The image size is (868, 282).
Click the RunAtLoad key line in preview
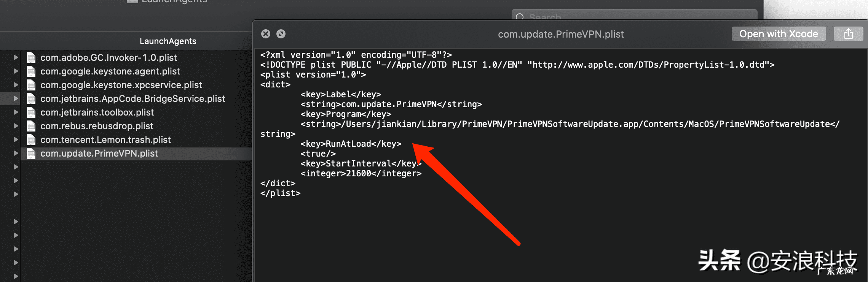click(x=351, y=144)
